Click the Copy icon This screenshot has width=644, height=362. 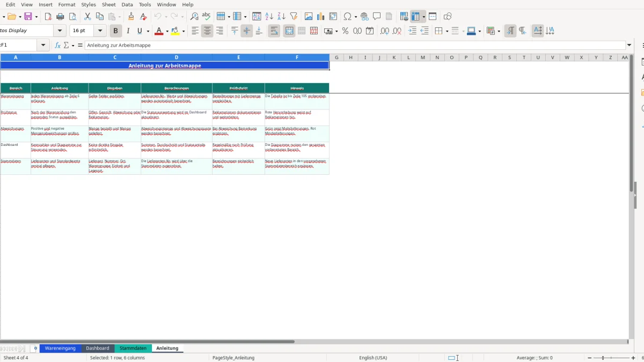coord(99,17)
